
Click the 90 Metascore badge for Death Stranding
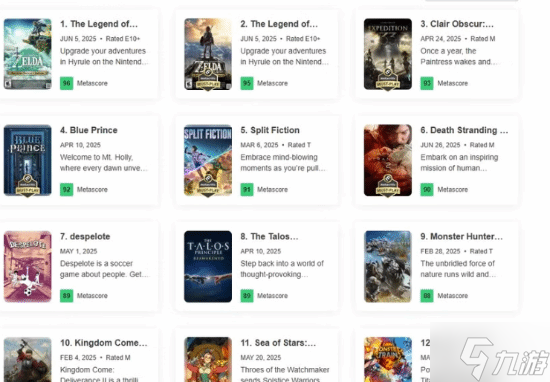click(x=427, y=190)
